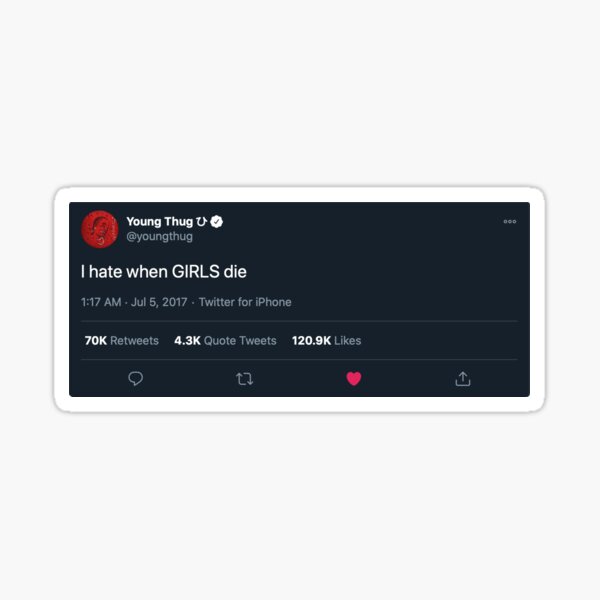600x600 pixels.
Task: Click the Quote Tweets label text
Action: (x=240, y=341)
